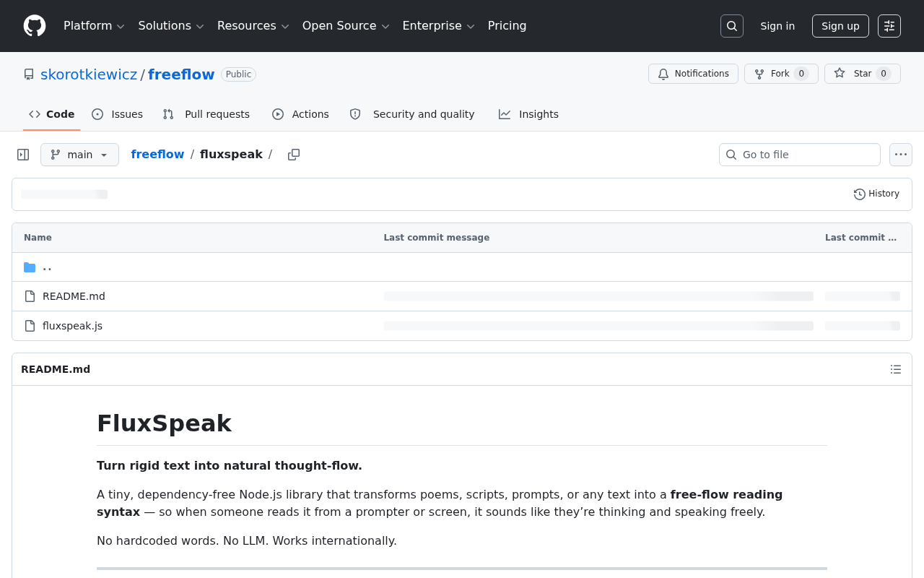Toggle the file tree side panel

coord(23,155)
